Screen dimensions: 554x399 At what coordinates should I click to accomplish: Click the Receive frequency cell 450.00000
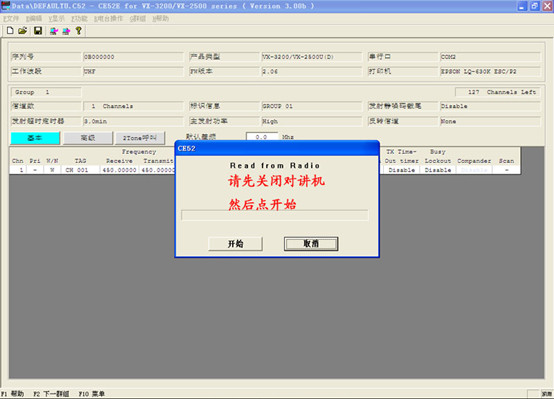[119, 170]
